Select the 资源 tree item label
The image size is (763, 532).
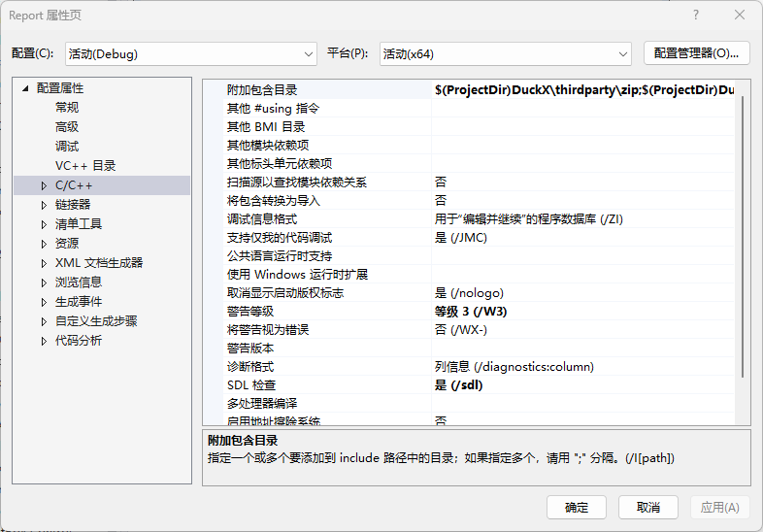[67, 244]
